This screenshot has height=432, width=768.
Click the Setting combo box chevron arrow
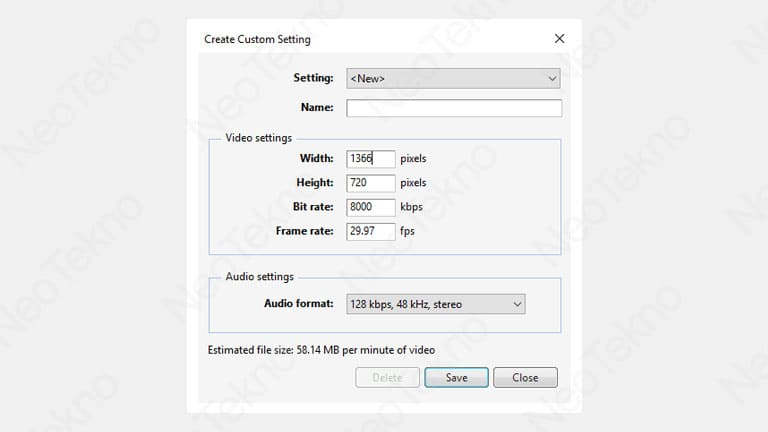pyautogui.click(x=551, y=79)
